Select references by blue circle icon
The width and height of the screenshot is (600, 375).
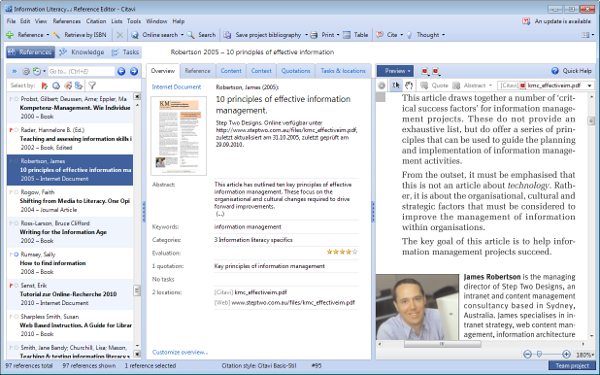pyautogui.click(x=56, y=85)
